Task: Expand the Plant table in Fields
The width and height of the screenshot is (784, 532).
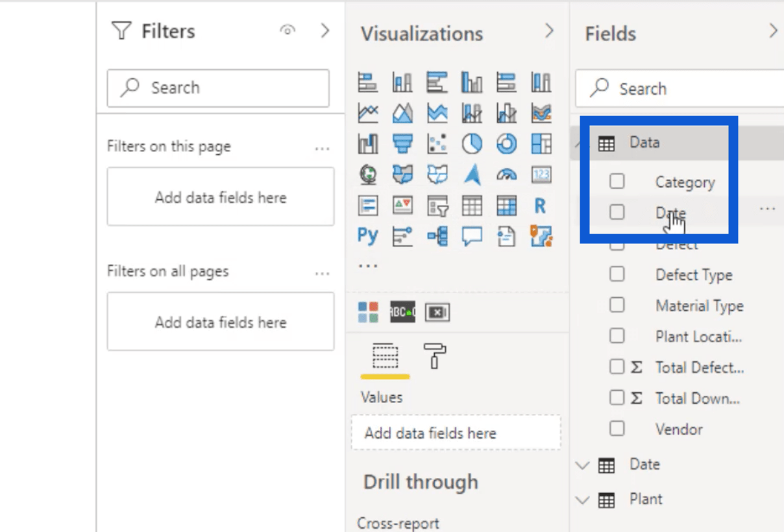Action: click(x=582, y=500)
